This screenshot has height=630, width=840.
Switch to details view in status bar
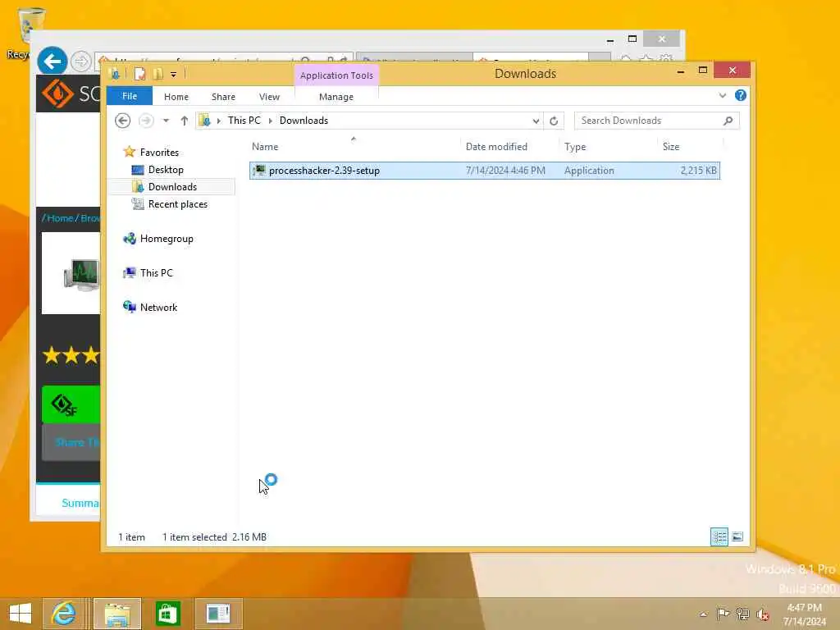click(x=719, y=536)
